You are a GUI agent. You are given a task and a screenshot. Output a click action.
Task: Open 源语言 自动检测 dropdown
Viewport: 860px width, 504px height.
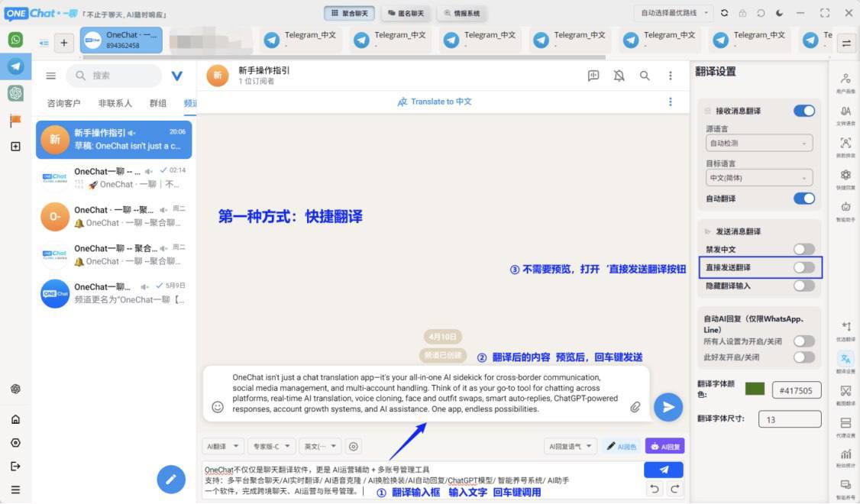coord(759,143)
